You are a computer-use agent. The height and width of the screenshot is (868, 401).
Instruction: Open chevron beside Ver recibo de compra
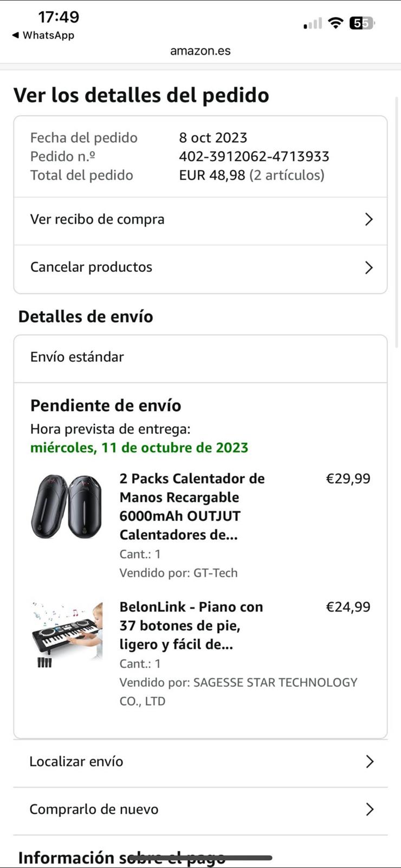[x=369, y=219]
